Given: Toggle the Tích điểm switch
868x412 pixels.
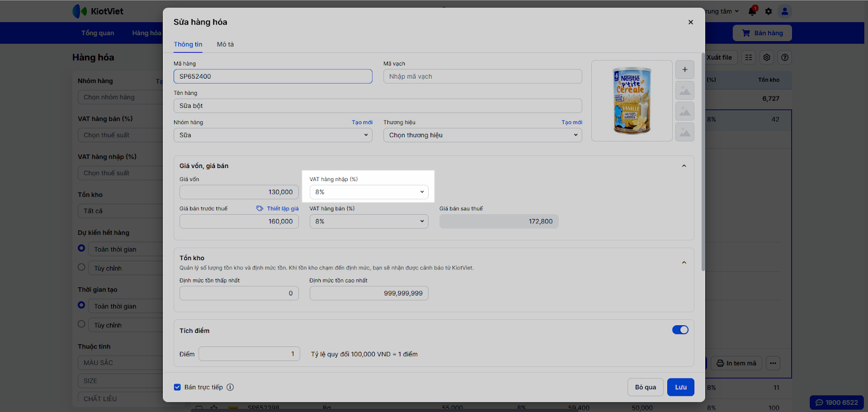Looking at the screenshot, I should tap(680, 330).
